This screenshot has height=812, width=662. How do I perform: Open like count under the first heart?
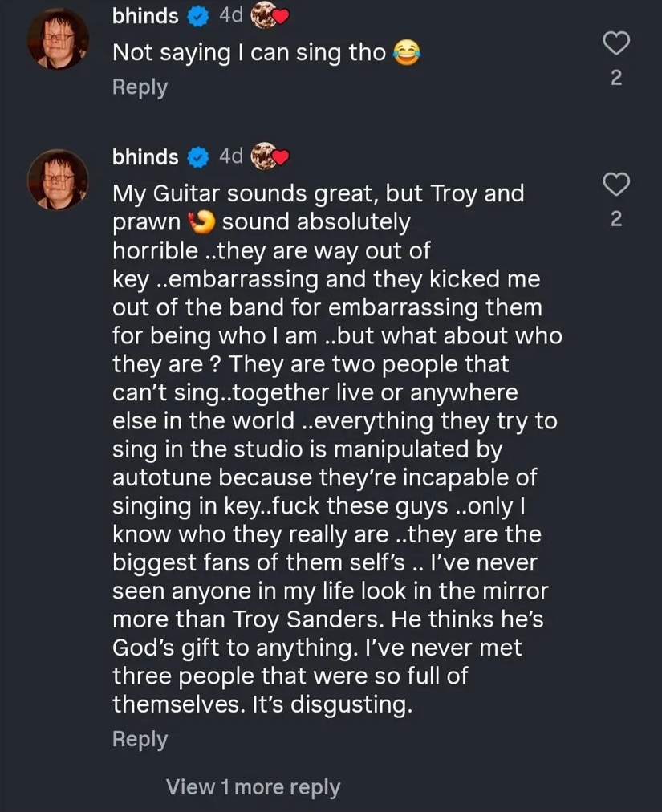click(616, 78)
